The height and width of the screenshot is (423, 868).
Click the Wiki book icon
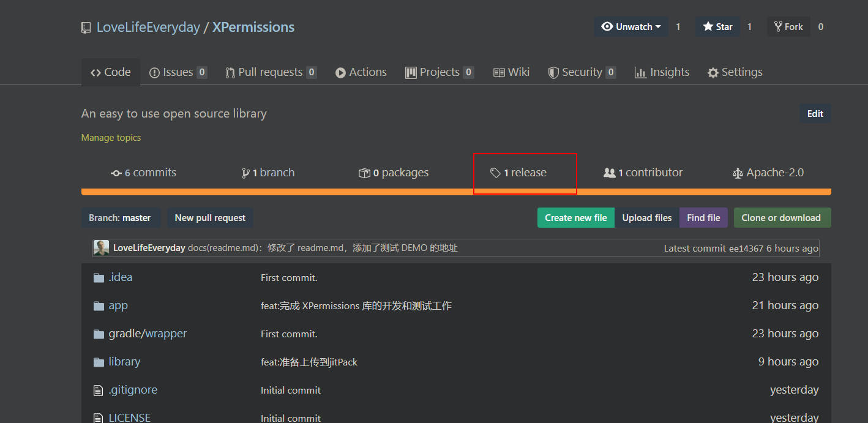(499, 73)
